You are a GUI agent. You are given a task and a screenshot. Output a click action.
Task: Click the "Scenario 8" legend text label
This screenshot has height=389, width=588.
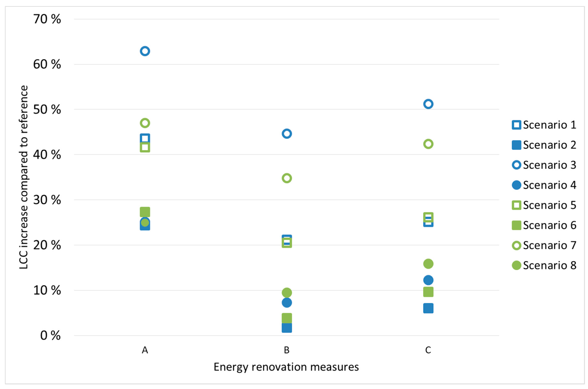click(550, 265)
